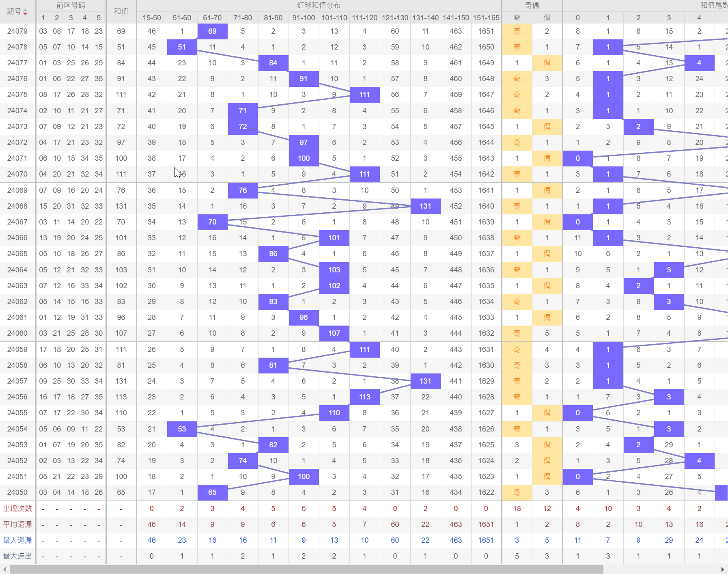
Task: Click the 1651 value in 最大遗漏 row
Action: click(486, 540)
